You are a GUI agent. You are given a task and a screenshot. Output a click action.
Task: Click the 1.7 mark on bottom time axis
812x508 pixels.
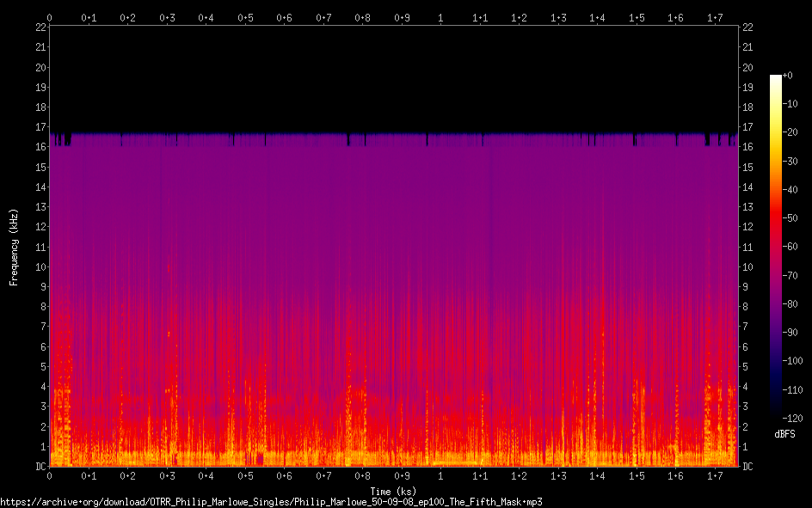(715, 475)
